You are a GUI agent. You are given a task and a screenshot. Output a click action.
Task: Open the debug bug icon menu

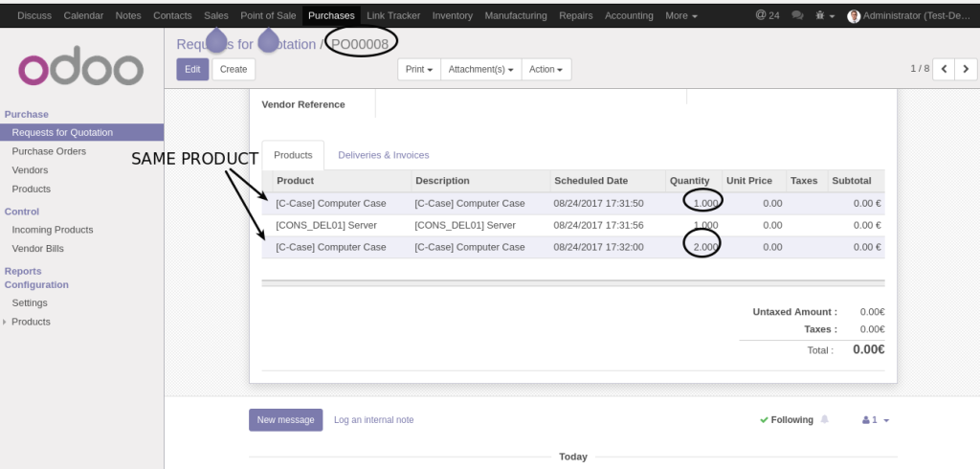[824, 15]
